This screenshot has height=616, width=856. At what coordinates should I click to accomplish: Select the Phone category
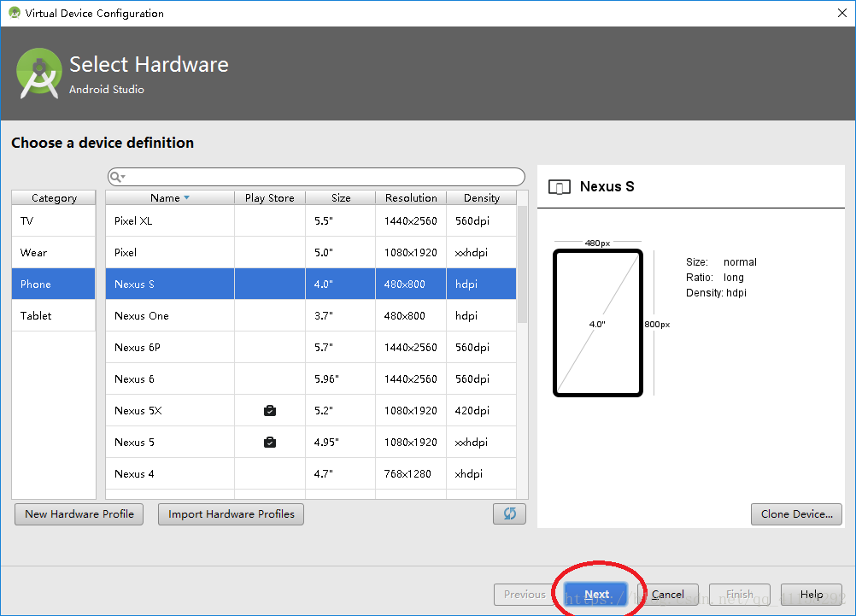click(x=54, y=284)
